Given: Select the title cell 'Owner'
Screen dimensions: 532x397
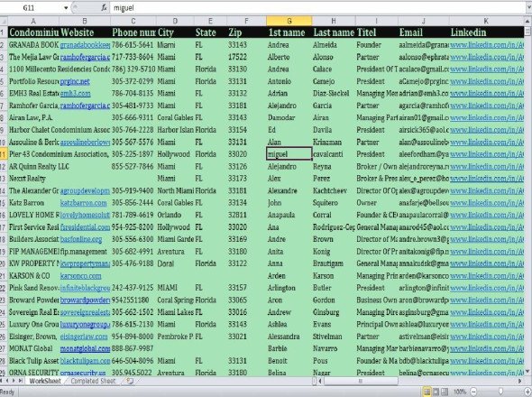Looking at the screenshot, I should pos(377,203).
